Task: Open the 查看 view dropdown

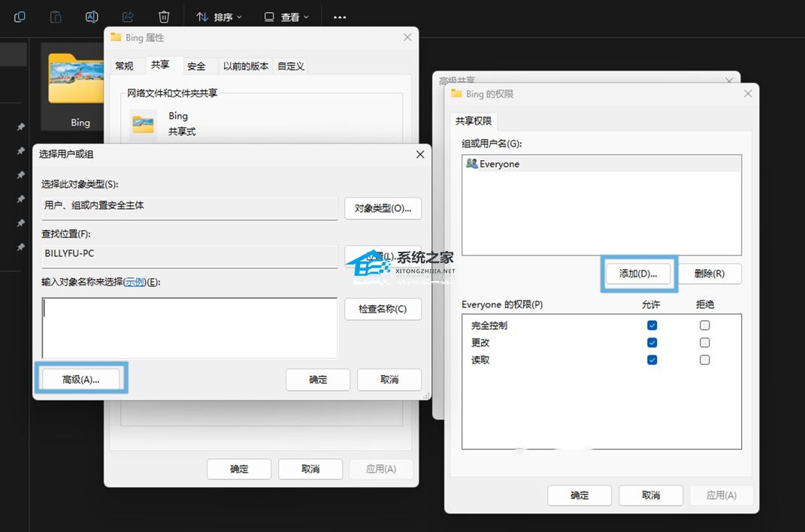Action: (x=286, y=16)
